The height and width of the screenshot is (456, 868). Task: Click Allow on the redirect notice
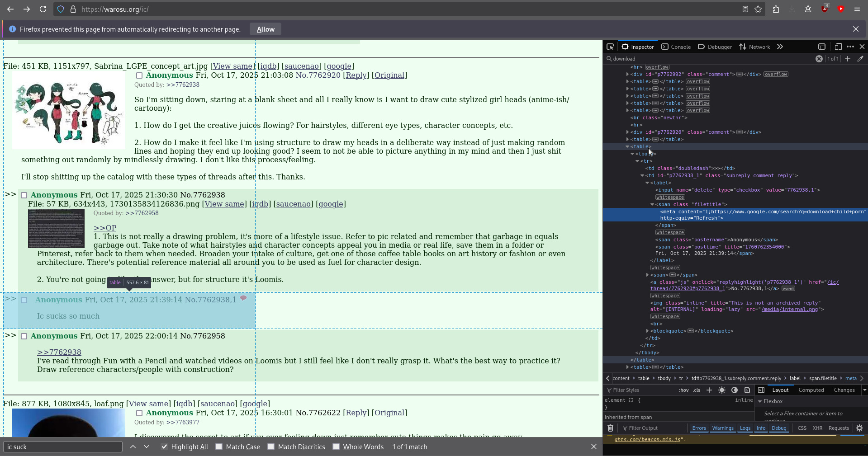tap(266, 29)
